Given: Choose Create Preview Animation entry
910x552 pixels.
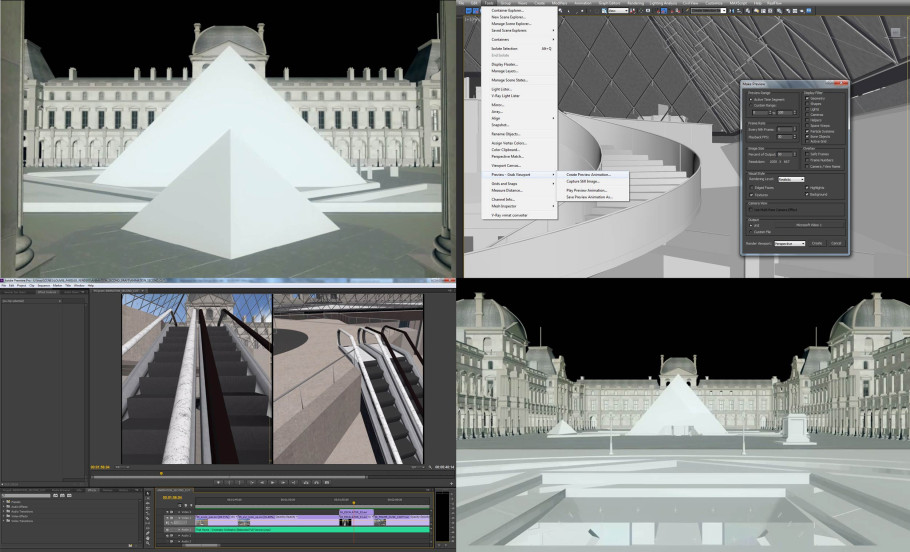Looking at the screenshot, I should coord(588,174).
